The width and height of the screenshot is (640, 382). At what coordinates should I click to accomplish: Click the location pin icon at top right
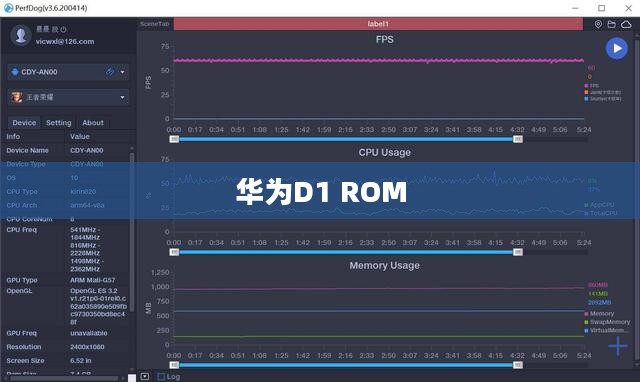coord(598,24)
